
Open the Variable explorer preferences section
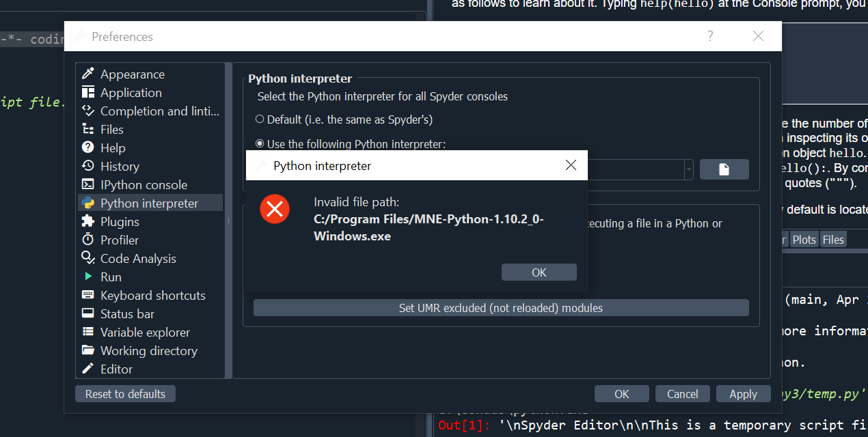coord(145,332)
